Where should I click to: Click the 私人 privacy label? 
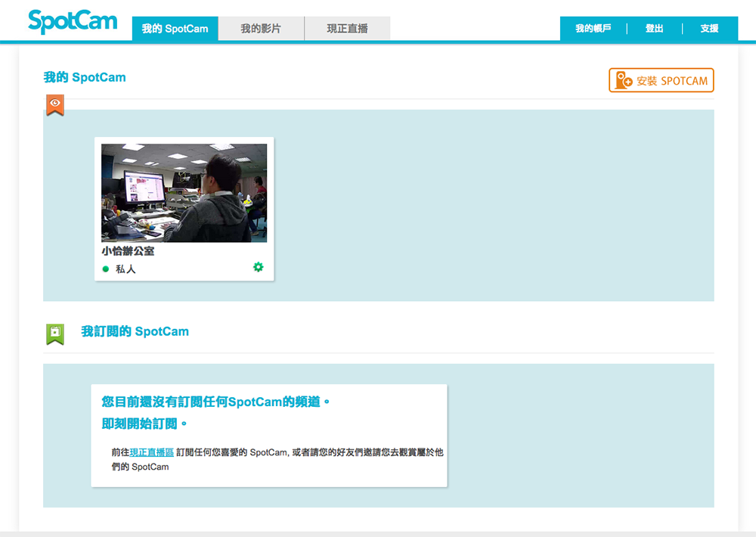125,269
